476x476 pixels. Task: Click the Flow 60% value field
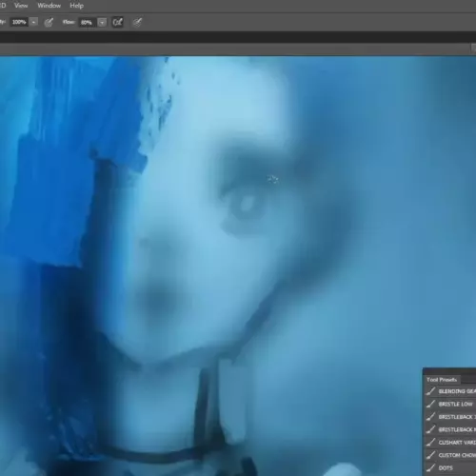pos(88,23)
